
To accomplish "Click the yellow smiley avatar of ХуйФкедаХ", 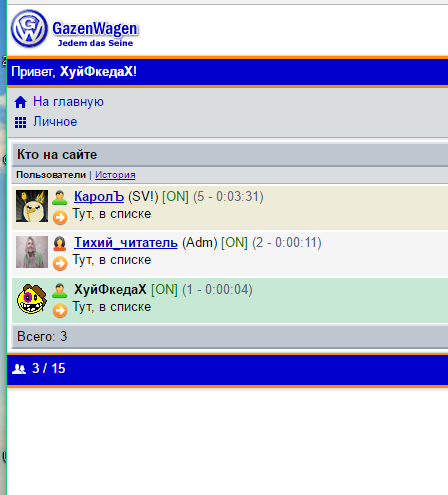I will pos(32,299).
